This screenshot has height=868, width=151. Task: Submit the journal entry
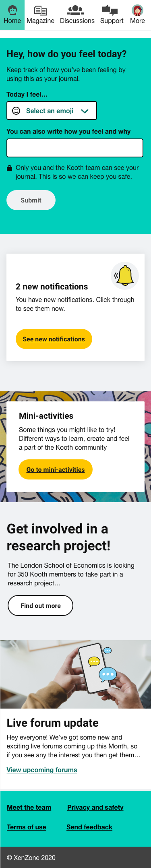31,200
